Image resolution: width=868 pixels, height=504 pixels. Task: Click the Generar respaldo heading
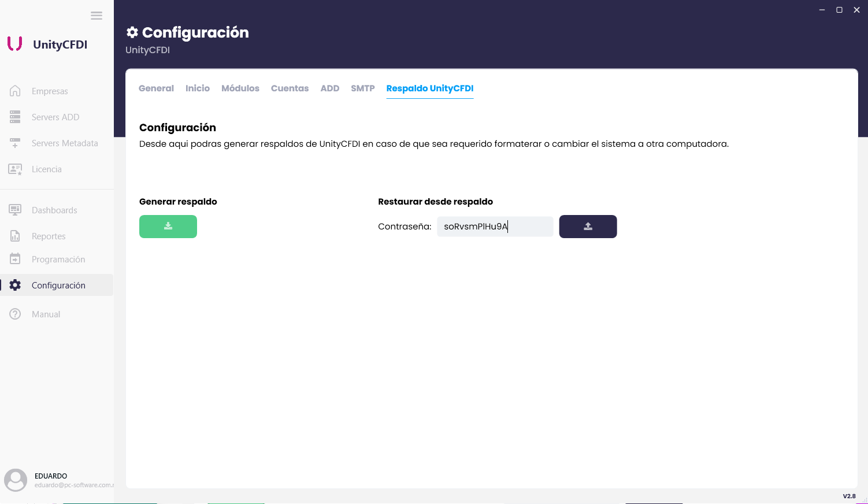[178, 202]
